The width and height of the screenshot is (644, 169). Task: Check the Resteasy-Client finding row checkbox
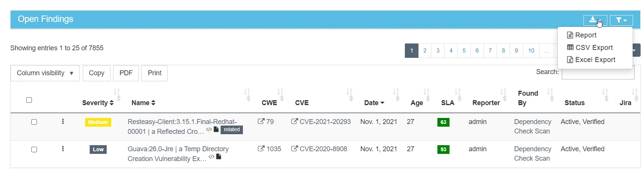click(x=34, y=122)
